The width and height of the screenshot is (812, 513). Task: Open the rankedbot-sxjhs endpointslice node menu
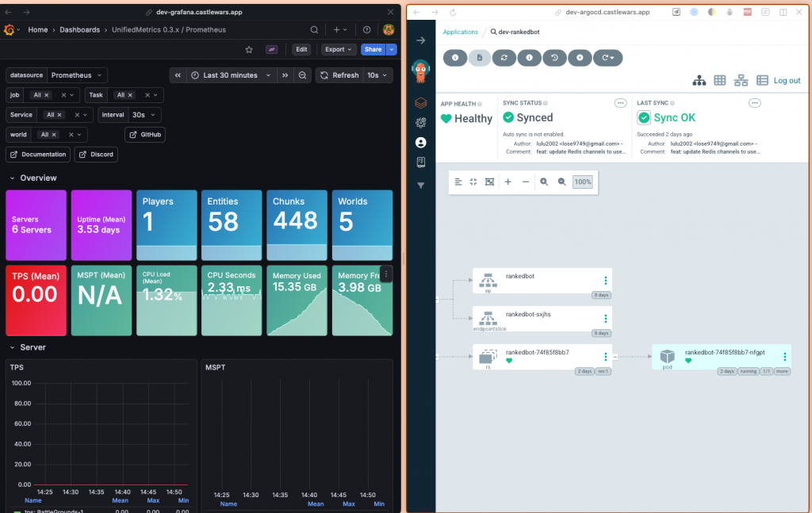(605, 319)
